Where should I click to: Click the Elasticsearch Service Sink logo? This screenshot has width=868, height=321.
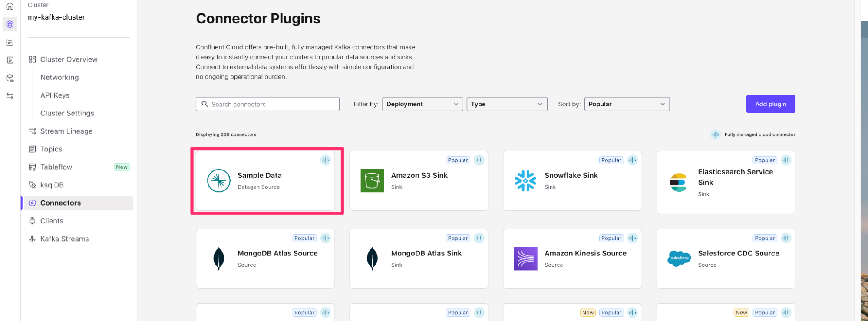[x=678, y=183]
